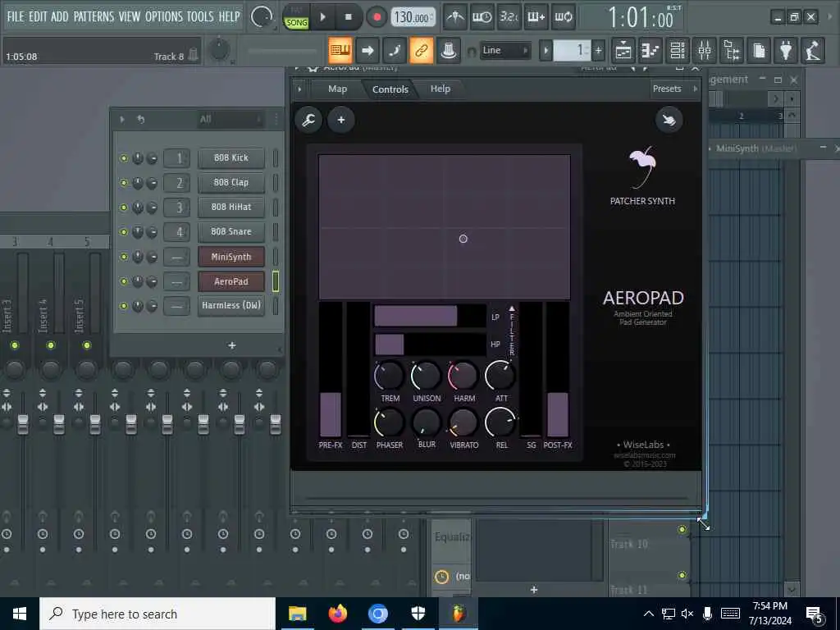
Task: Select the Harmless (DW) channel button
Action: click(x=231, y=306)
